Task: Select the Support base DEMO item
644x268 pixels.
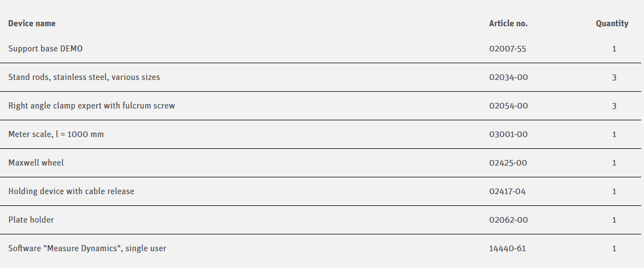Action: [x=45, y=49]
